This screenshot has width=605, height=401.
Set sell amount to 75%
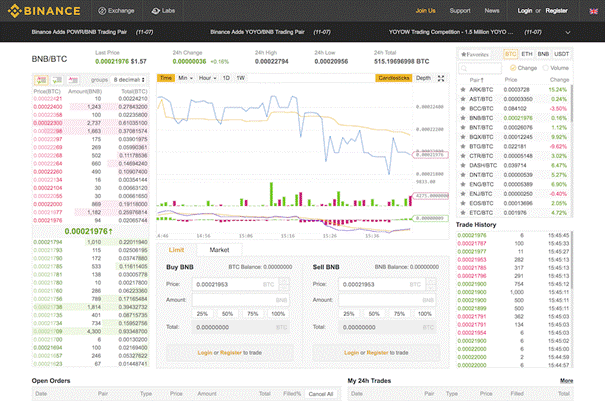[x=399, y=314]
